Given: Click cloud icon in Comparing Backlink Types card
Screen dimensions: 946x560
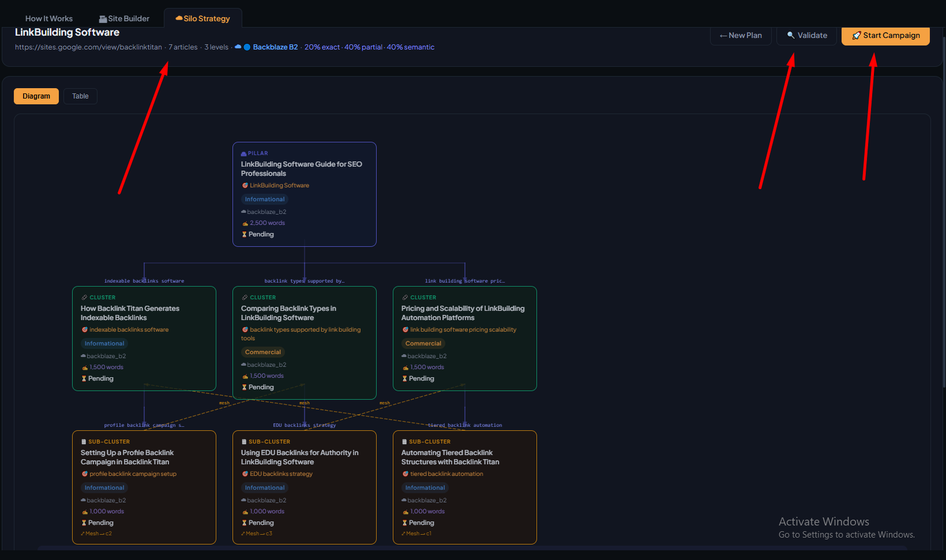Looking at the screenshot, I should (244, 365).
